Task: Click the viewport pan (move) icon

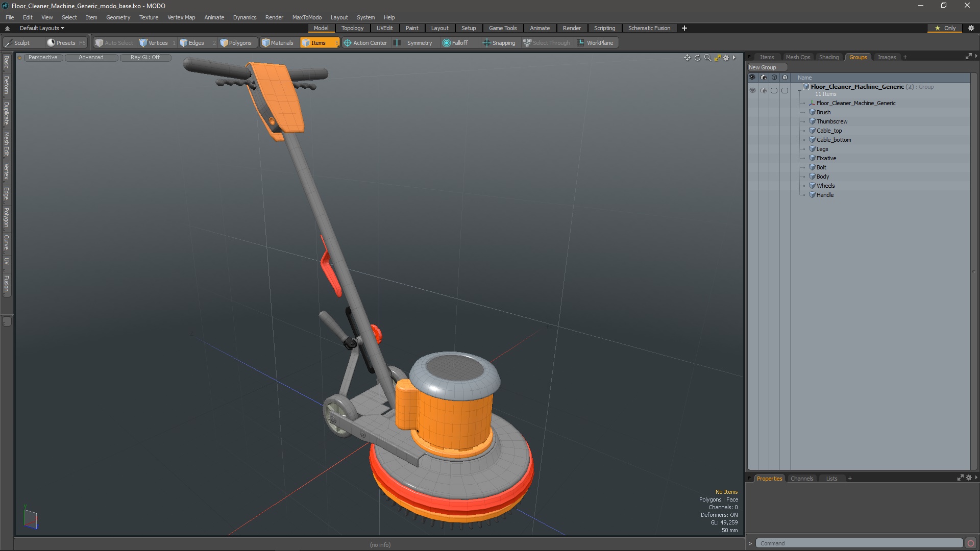Action: pyautogui.click(x=687, y=58)
